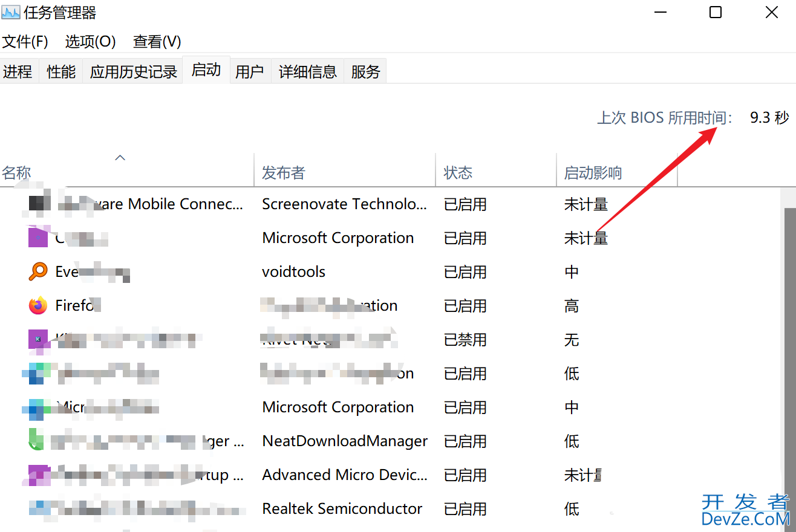Select the Firefox startup entry name

(x=77, y=306)
